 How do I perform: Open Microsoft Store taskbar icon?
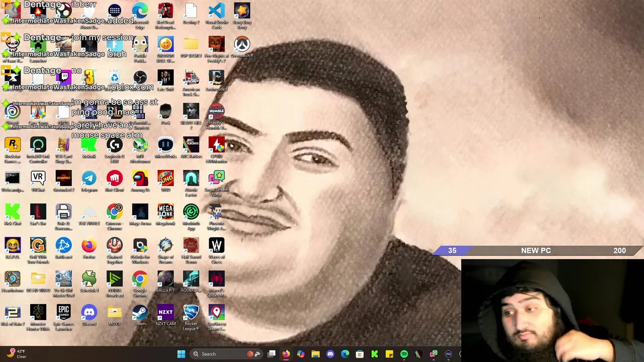pos(360,354)
